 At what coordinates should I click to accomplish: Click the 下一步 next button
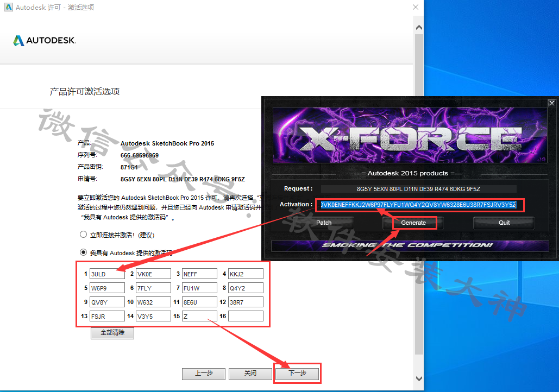[x=297, y=374]
